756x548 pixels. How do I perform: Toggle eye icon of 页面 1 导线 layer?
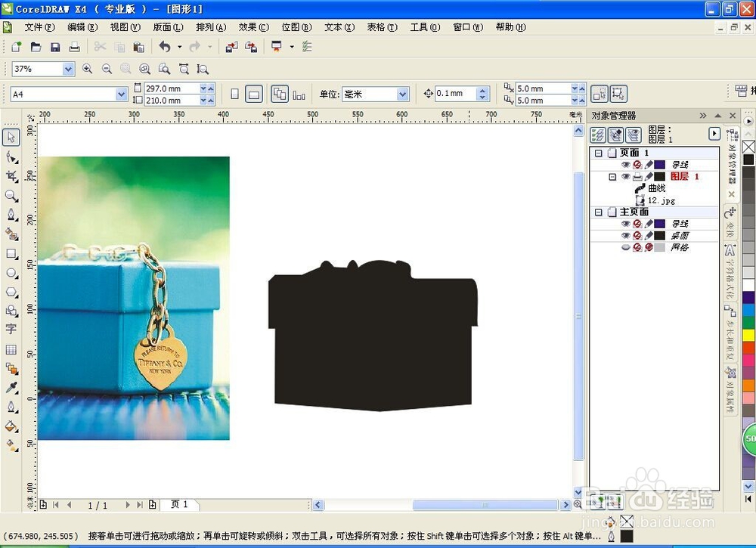point(625,165)
